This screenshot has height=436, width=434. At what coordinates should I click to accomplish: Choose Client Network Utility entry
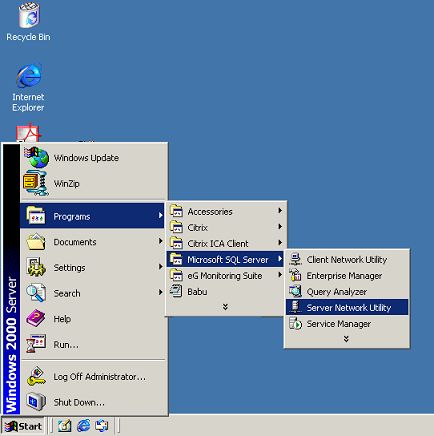point(347,259)
